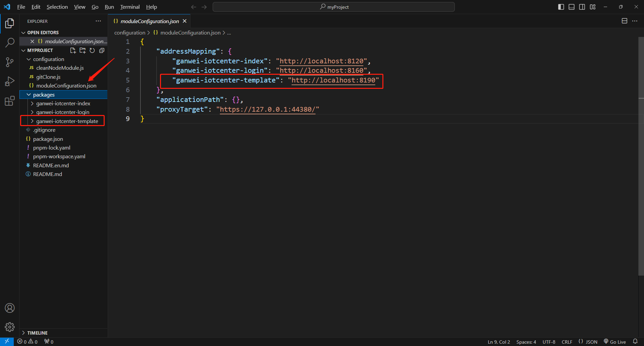
Task: Click the myProject command center search box
Action: point(334,7)
